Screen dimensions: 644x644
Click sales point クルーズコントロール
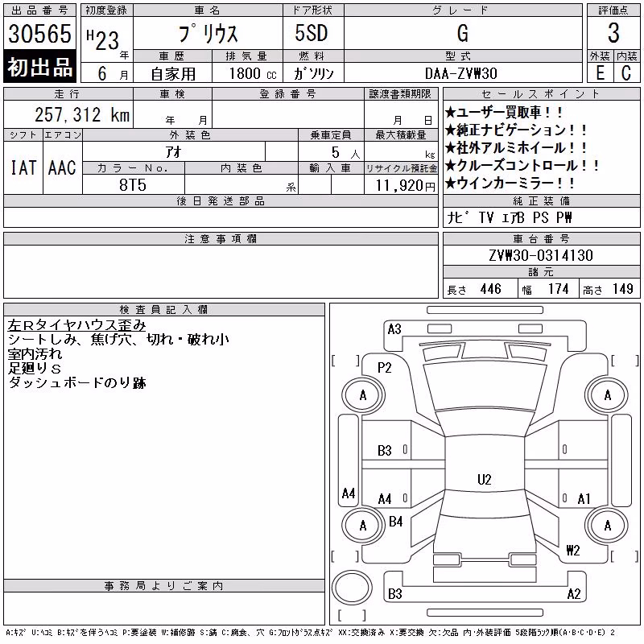tap(522, 166)
